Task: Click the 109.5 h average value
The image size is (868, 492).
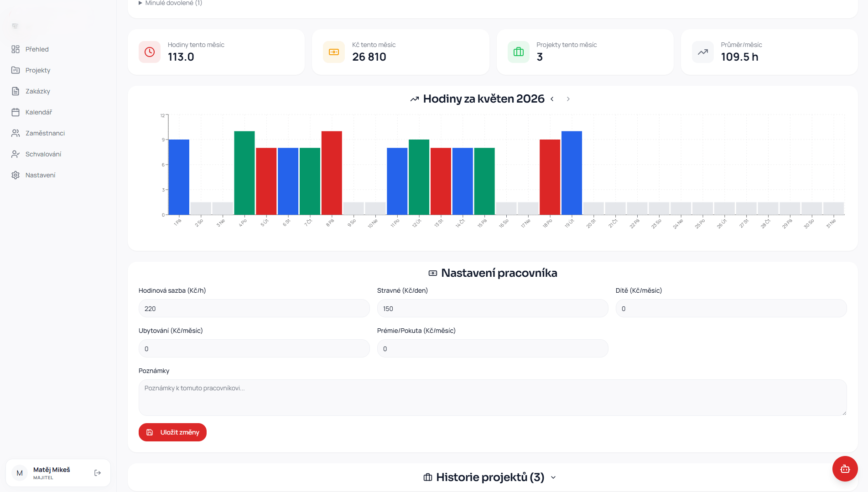Action: pyautogui.click(x=739, y=57)
